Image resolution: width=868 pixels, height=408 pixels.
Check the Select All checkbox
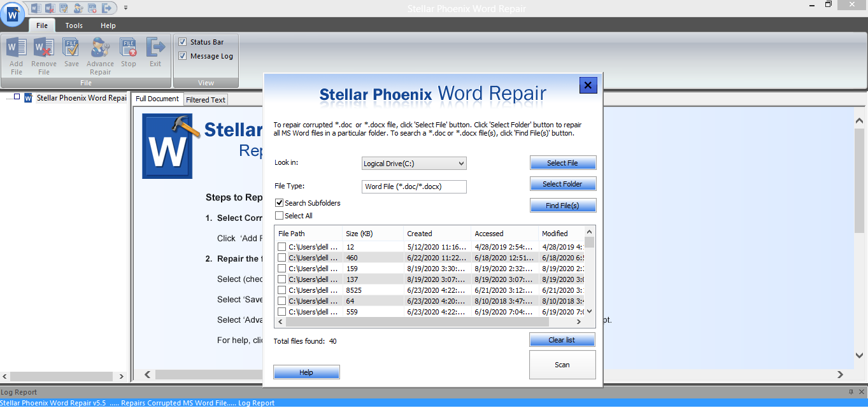pos(279,216)
